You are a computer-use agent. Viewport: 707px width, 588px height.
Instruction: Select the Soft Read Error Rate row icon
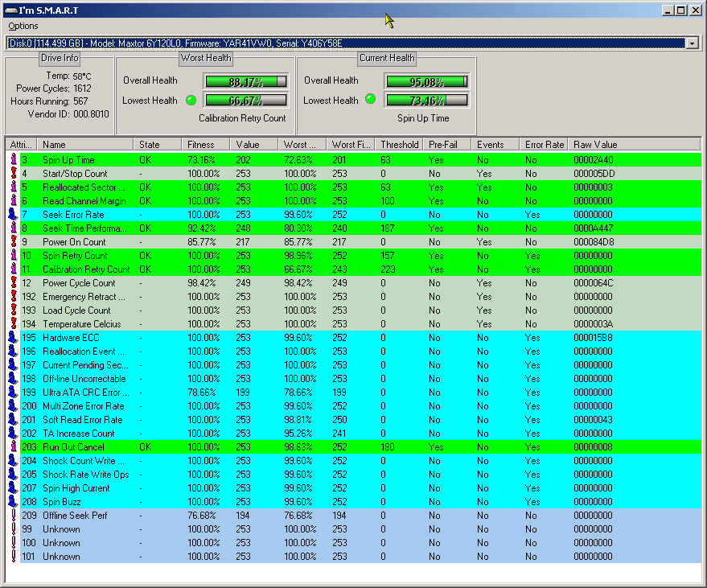[x=13, y=419]
